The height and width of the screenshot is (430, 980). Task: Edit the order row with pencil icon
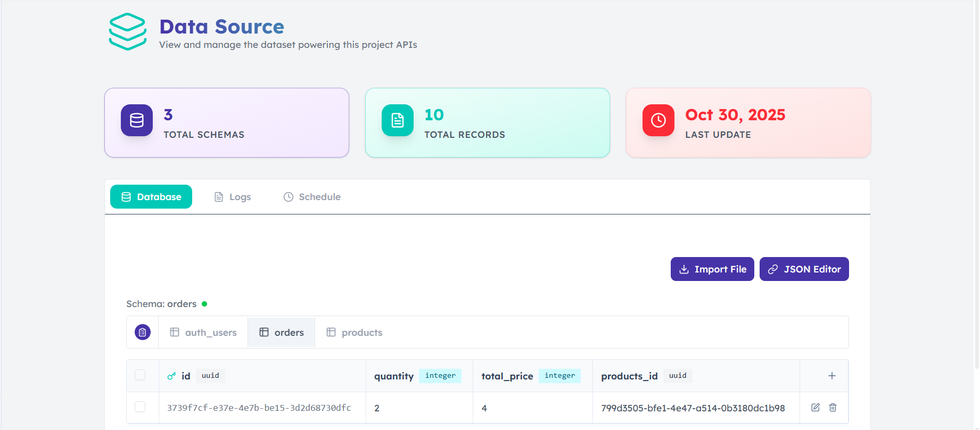point(816,408)
